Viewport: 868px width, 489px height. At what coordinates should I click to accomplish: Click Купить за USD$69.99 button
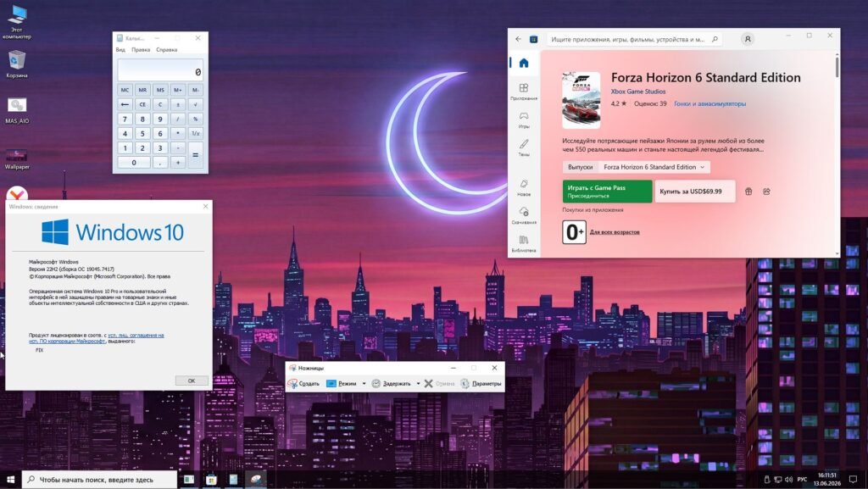(x=695, y=192)
